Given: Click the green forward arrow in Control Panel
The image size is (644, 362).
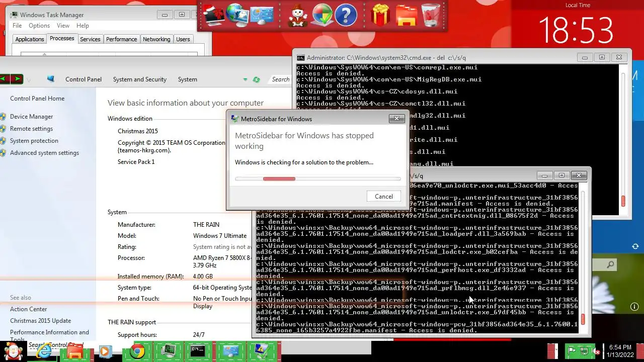Looking at the screenshot, I should tap(17, 79).
